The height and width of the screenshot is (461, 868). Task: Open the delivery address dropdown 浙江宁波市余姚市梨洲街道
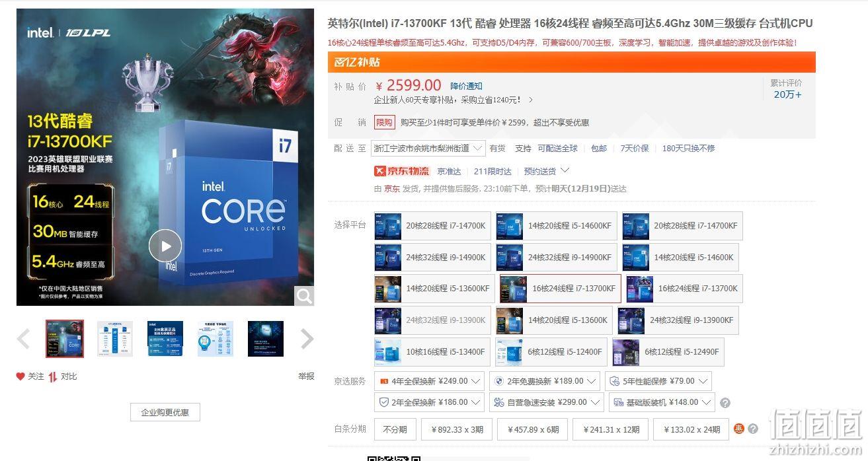(x=428, y=149)
